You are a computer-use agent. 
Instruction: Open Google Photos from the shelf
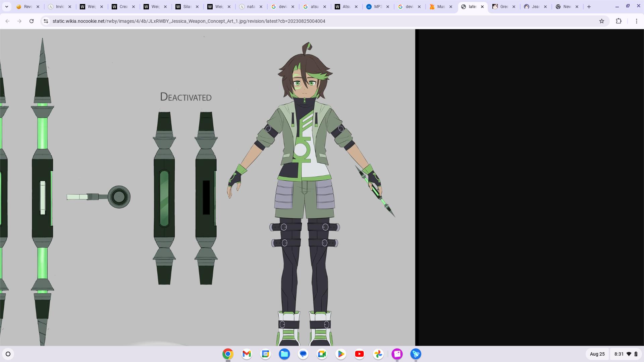tap(378, 354)
